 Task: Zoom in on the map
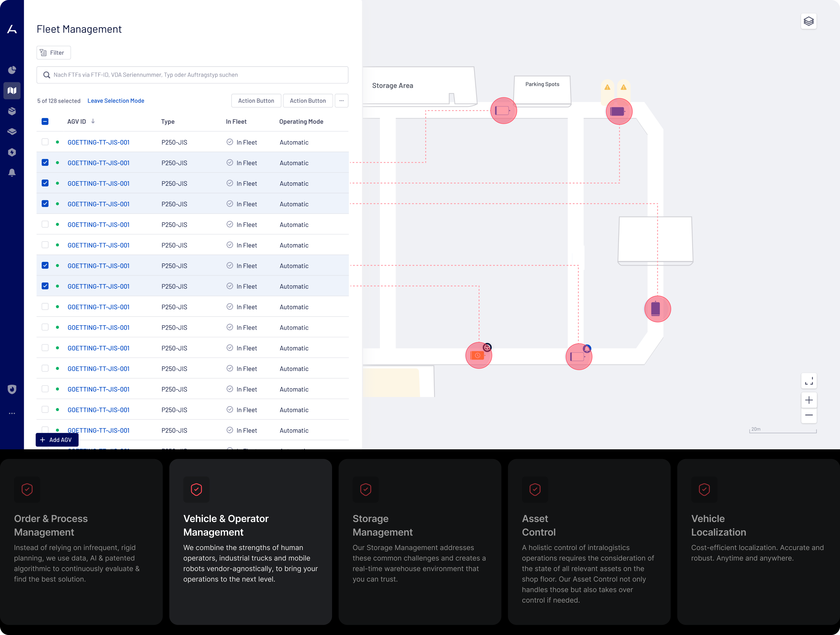809,400
